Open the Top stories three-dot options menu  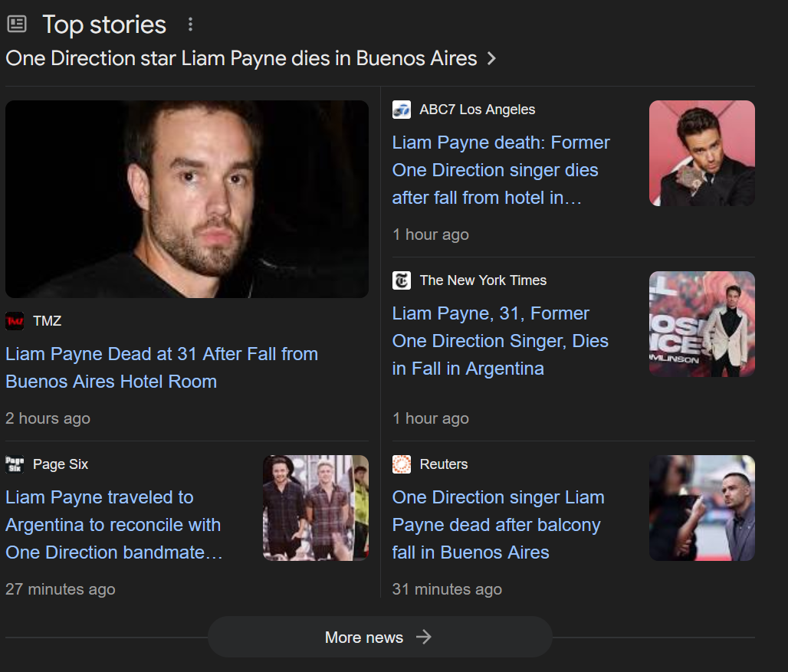(x=190, y=24)
